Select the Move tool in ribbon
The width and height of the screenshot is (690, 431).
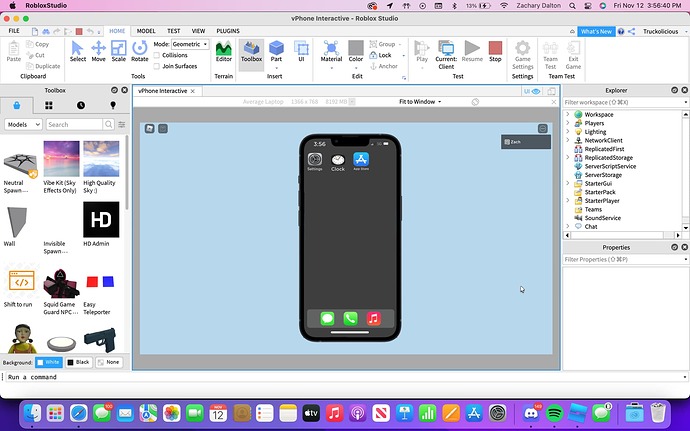98,52
